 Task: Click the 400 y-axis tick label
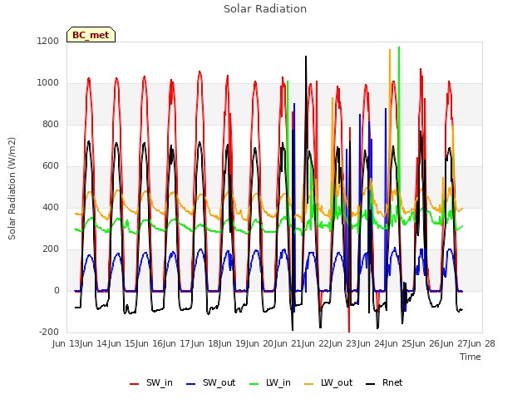[x=51, y=207]
